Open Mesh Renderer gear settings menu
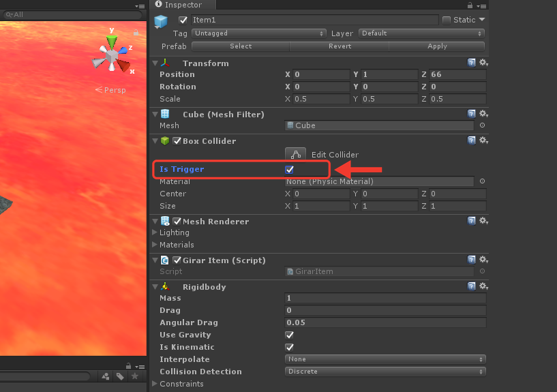Image resolution: width=557 pixels, height=392 pixels. tap(483, 221)
